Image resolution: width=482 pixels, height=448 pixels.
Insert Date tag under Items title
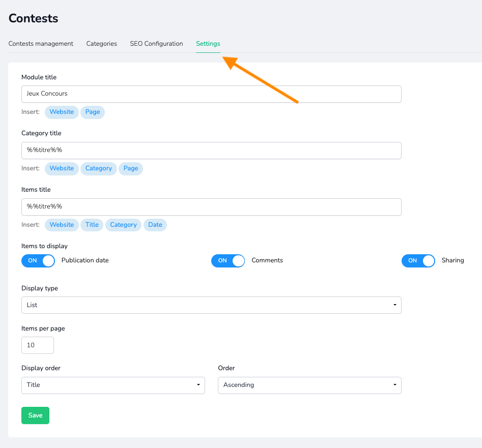155,225
